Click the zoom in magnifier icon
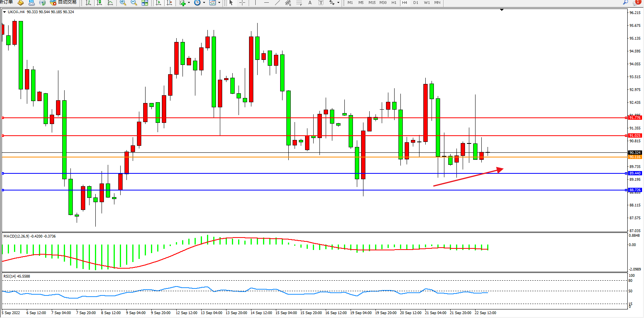This screenshot has height=318, width=644. (x=123, y=3)
